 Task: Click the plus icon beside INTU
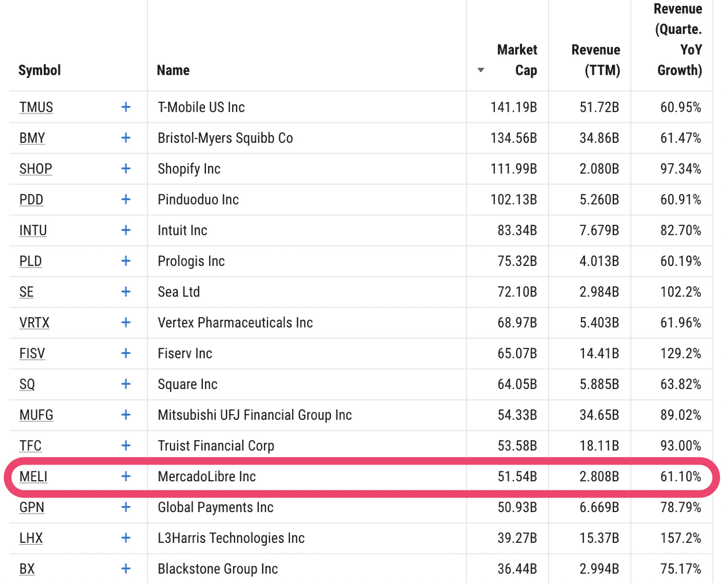(x=126, y=230)
